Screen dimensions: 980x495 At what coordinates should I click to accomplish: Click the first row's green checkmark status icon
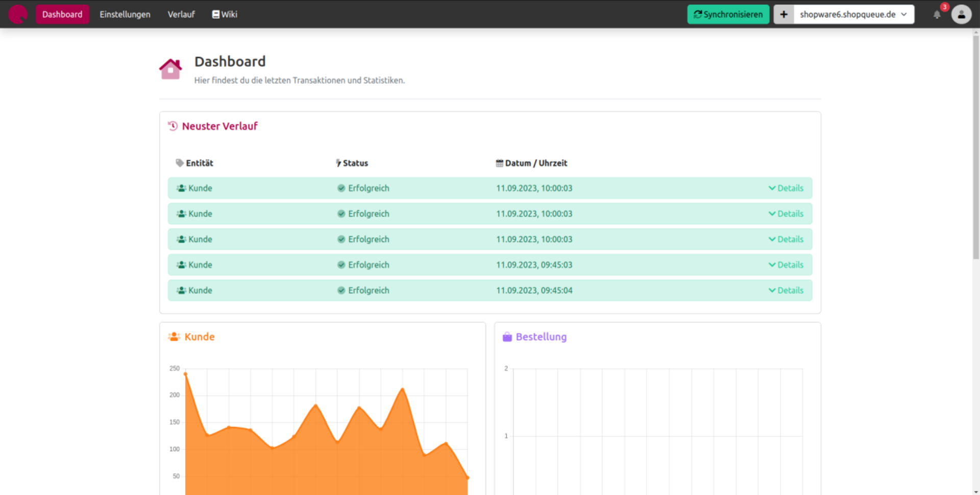click(x=341, y=188)
